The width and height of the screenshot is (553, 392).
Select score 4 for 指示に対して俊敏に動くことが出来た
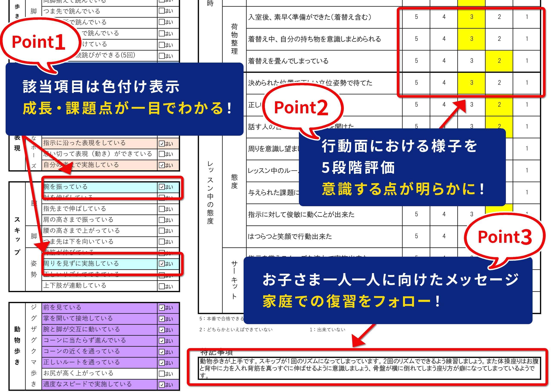(444, 214)
